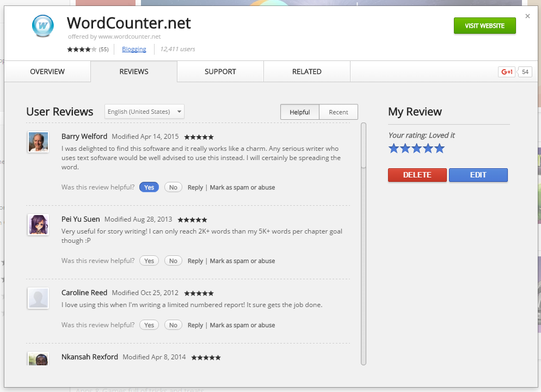Reply to Barry Welford's review

[195, 187]
